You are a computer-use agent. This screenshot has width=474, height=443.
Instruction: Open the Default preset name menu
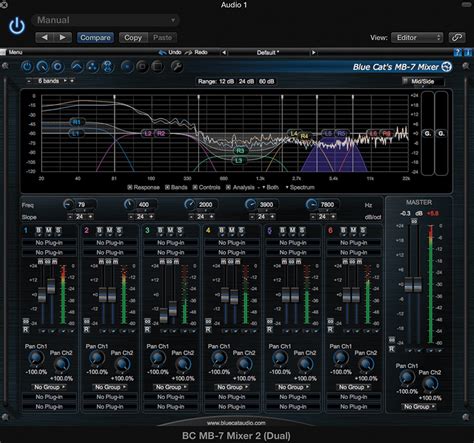pos(268,52)
